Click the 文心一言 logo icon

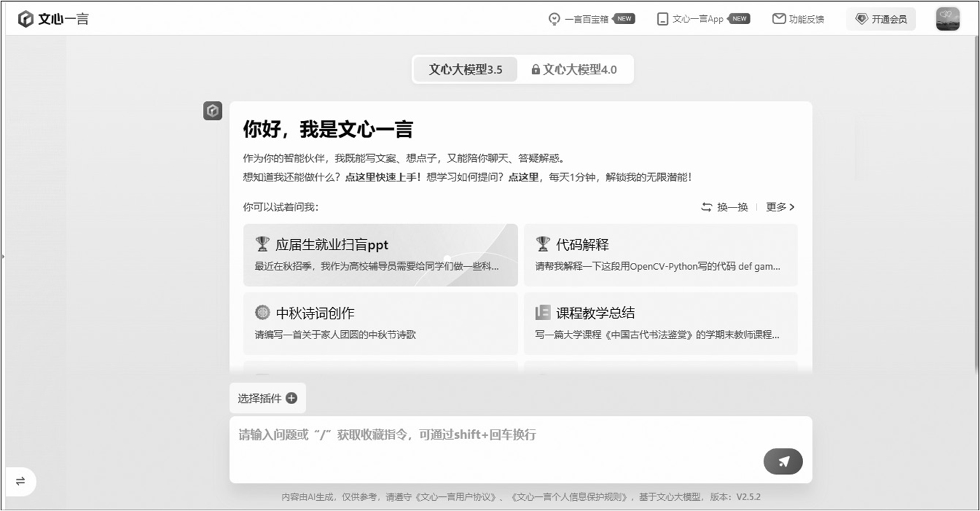pos(25,19)
